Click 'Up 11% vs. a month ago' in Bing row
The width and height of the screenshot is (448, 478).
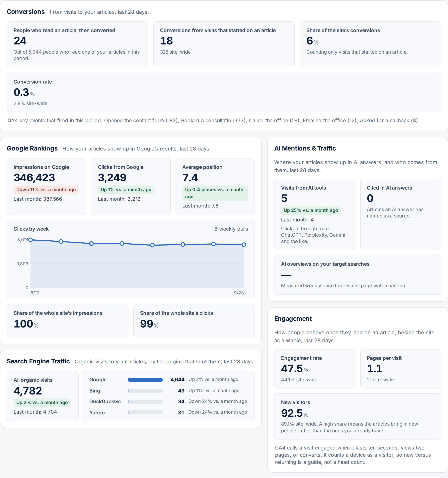pyautogui.click(x=214, y=390)
